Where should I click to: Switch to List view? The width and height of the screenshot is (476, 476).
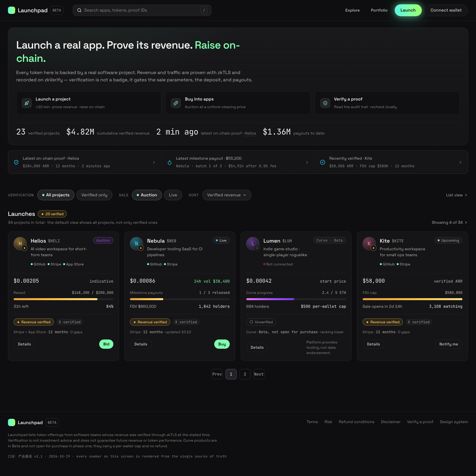pos(456,195)
